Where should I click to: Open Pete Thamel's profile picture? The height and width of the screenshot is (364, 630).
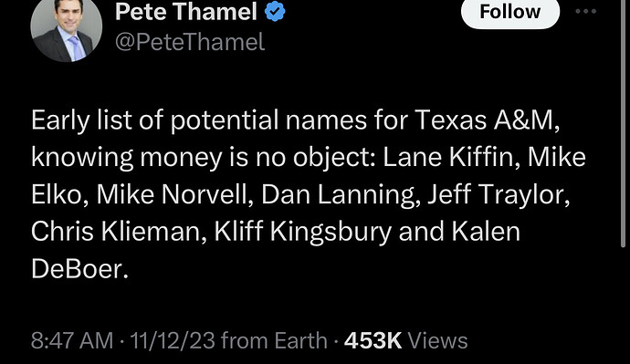coord(67,29)
